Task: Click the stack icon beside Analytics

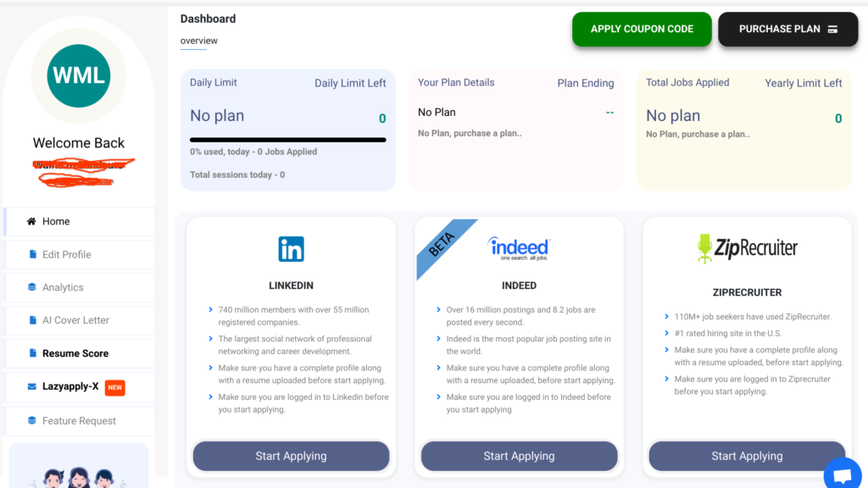Action: pos(31,287)
